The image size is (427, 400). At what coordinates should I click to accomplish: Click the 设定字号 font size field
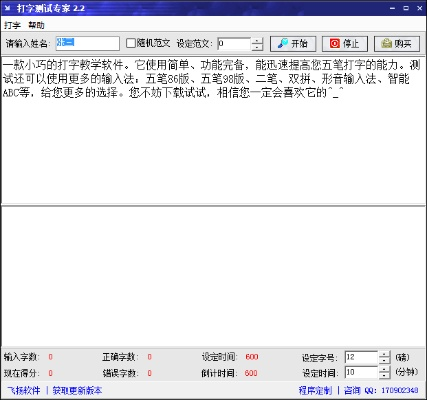point(361,357)
